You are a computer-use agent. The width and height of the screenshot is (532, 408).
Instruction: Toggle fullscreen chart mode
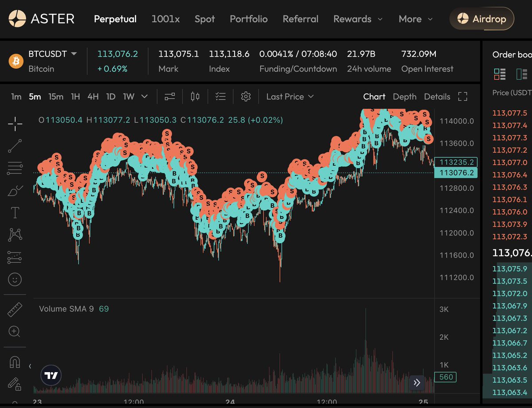463,97
